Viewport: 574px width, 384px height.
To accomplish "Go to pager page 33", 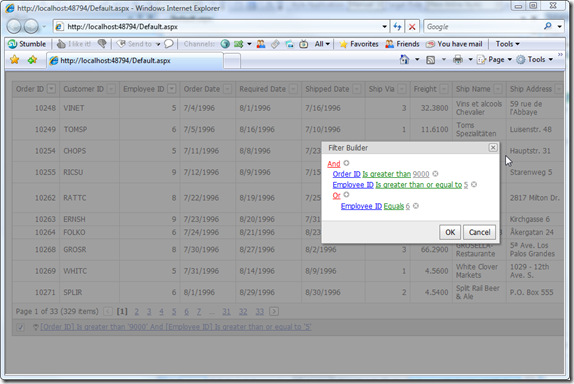I will tap(260, 312).
